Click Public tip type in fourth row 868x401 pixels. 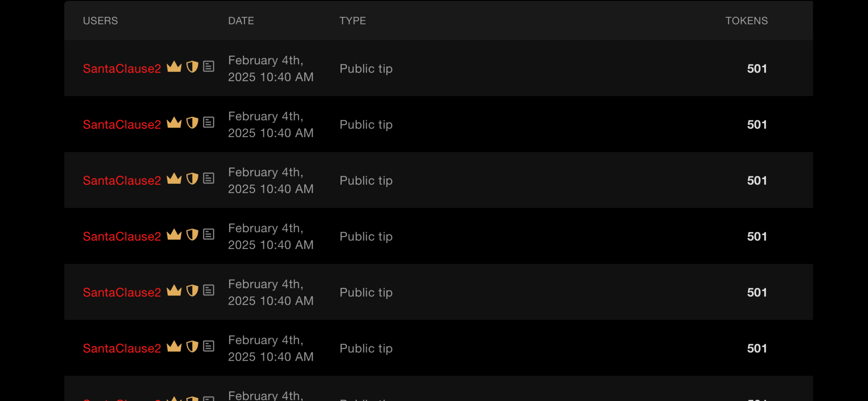pyautogui.click(x=366, y=237)
